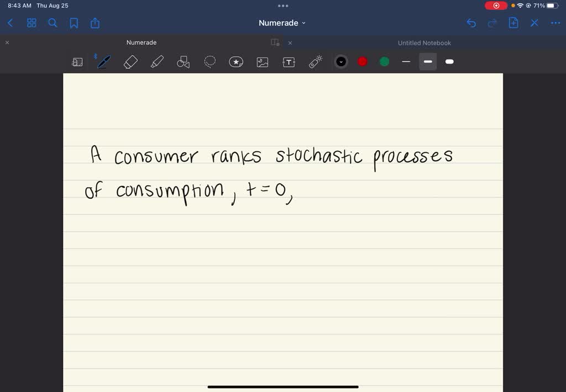Open the search function
This screenshot has width=566, height=392.
53,23
